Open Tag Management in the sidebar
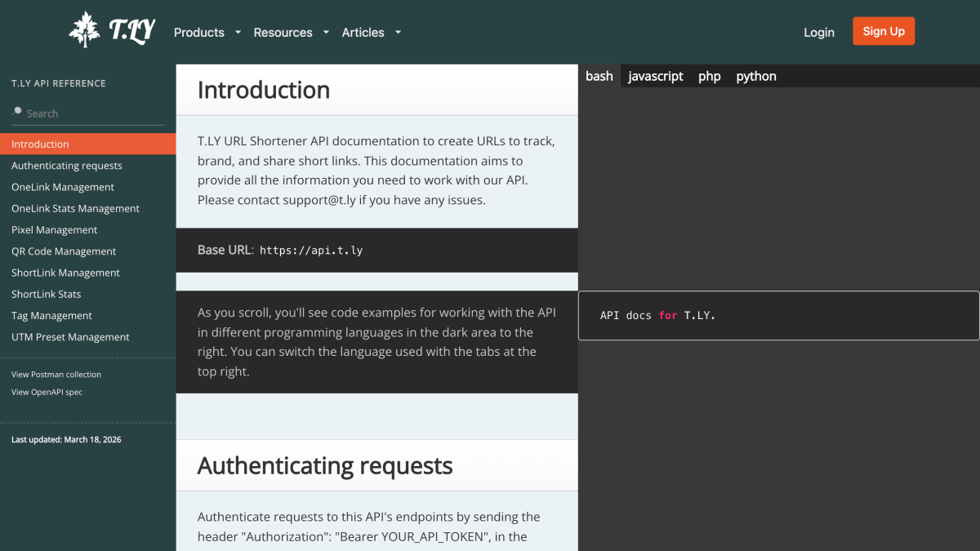Image resolution: width=980 pixels, height=551 pixels. tap(87, 316)
